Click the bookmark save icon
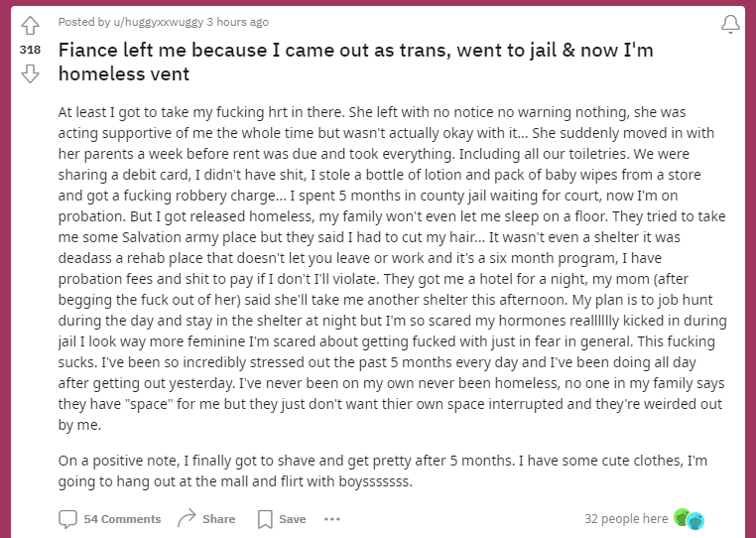 [265, 519]
